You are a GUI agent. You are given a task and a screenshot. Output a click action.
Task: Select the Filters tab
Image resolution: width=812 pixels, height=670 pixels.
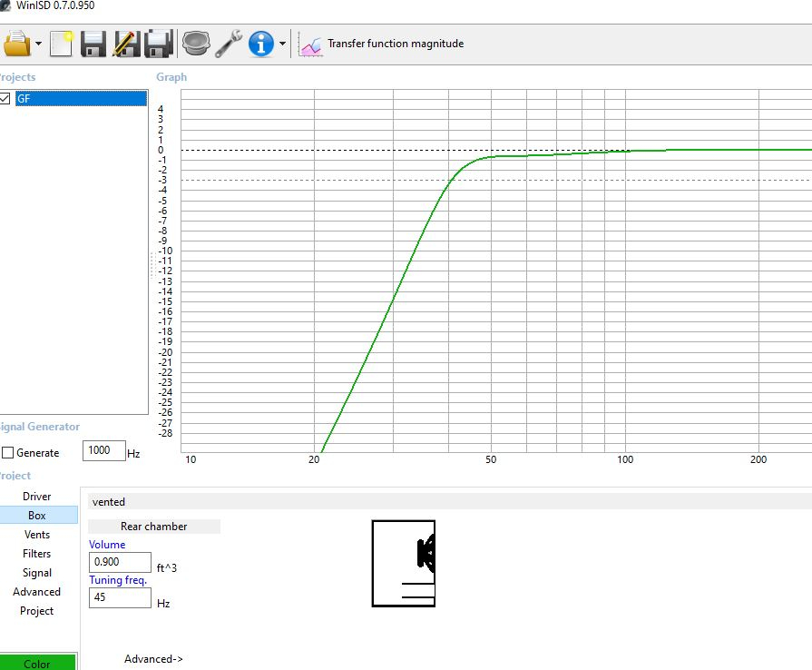coord(37,554)
